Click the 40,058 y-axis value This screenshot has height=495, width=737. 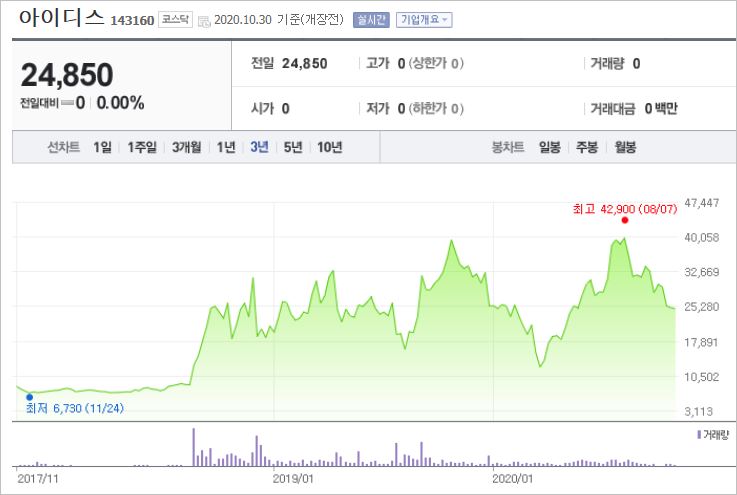pos(702,237)
